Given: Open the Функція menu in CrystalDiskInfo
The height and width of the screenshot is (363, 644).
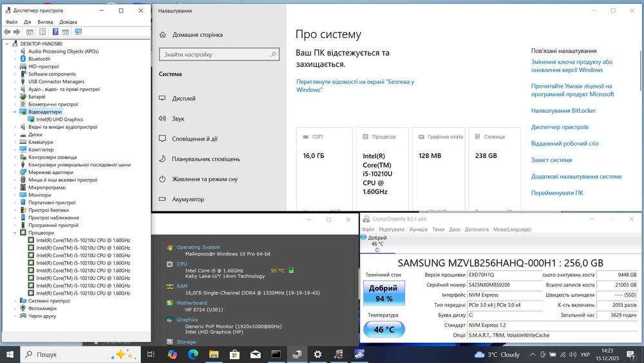Looking at the screenshot, I should (418, 230).
